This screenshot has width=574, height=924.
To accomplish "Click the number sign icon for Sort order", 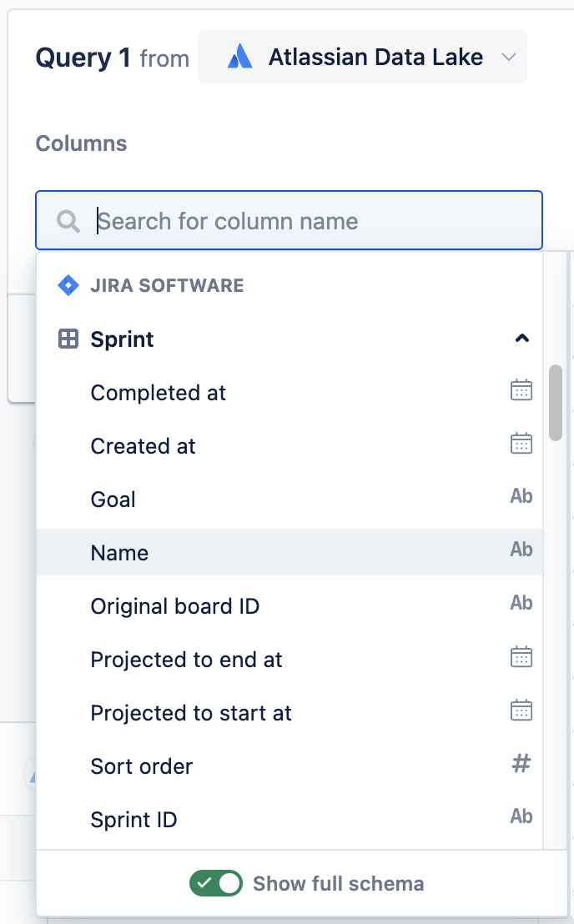I will tap(521, 764).
